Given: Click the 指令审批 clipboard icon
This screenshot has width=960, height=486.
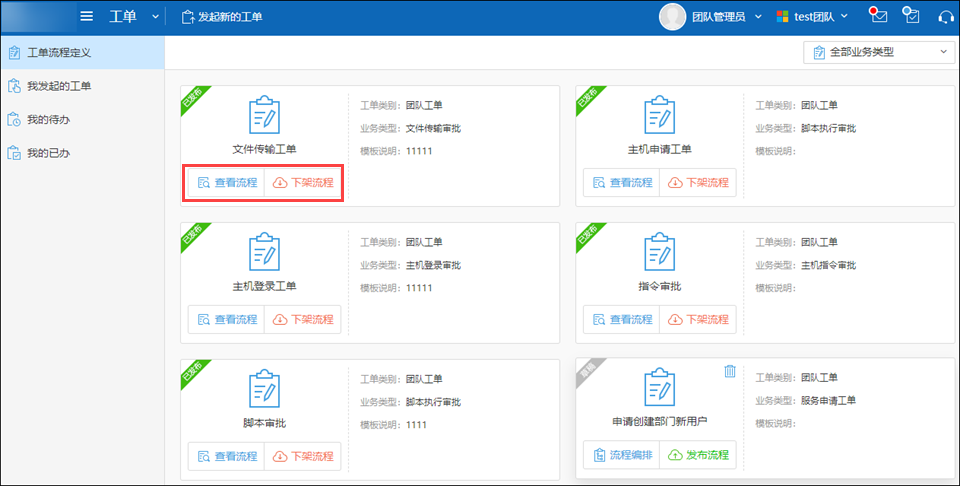Looking at the screenshot, I should click(660, 252).
